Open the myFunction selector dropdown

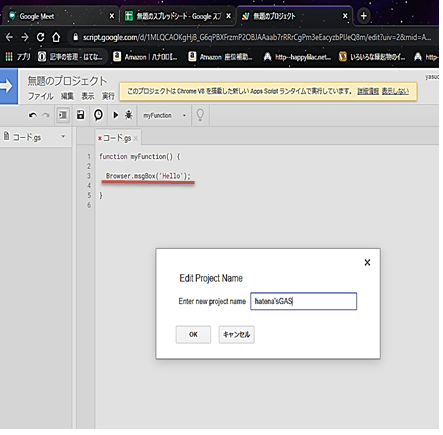164,115
